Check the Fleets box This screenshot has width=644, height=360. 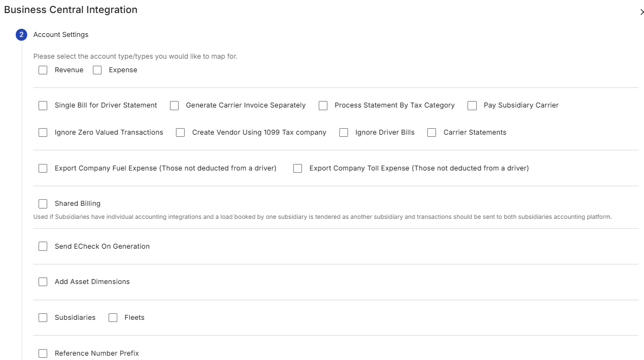(113, 318)
